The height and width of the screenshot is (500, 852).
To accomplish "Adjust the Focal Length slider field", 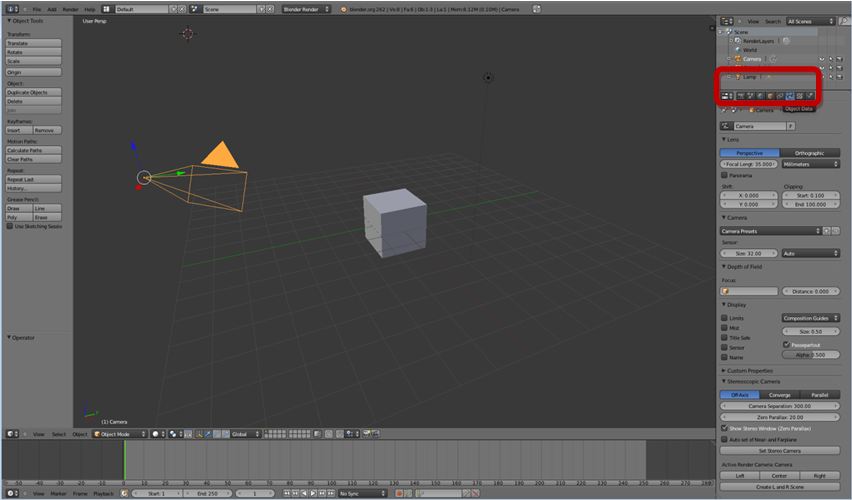I will (x=749, y=164).
